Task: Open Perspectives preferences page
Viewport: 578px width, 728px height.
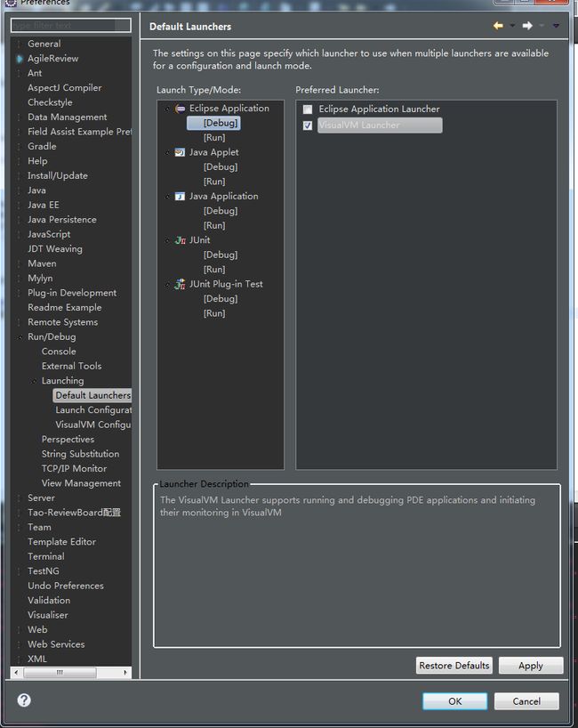Action: tap(68, 440)
